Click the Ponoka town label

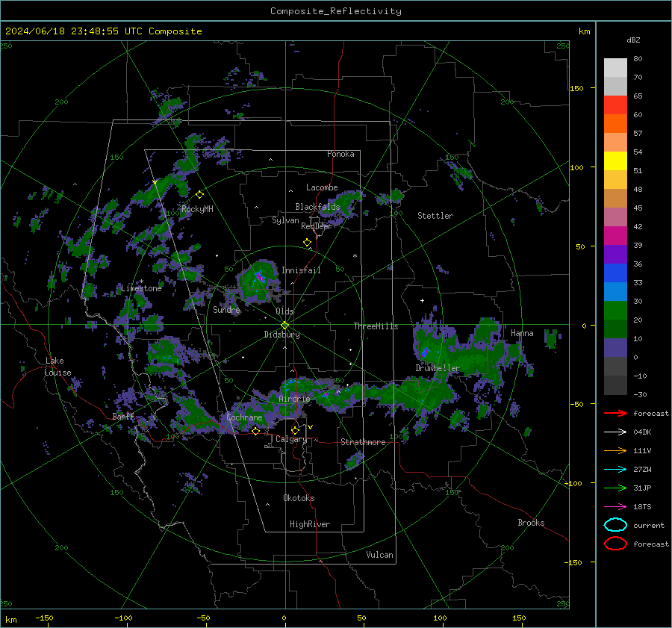click(340, 154)
